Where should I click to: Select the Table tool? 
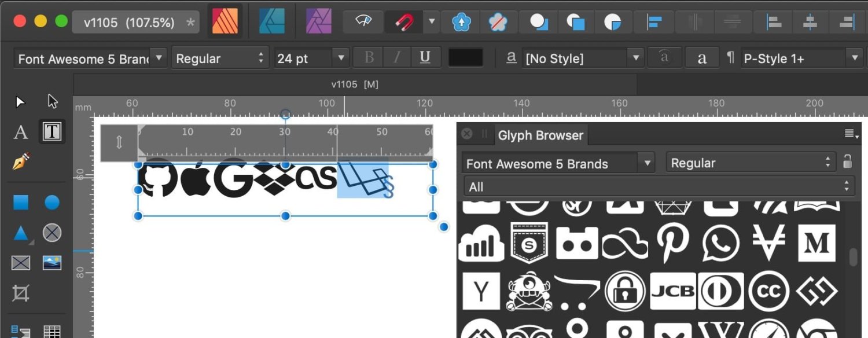[x=52, y=332]
